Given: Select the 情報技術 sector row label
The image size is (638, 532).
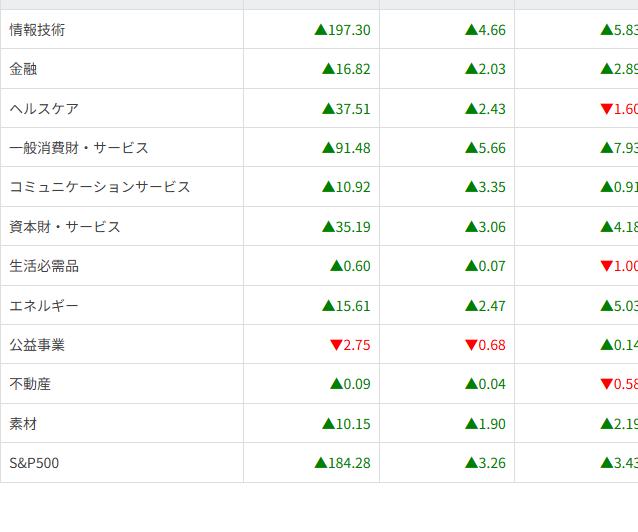Looking at the screenshot, I should [38, 30].
